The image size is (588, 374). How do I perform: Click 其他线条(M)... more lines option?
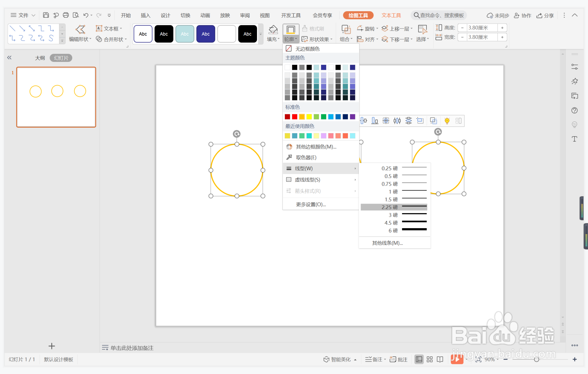point(387,243)
